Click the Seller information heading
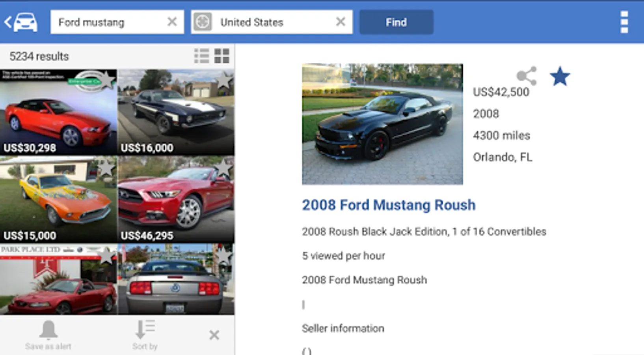This screenshot has height=355, width=644. 343,329
